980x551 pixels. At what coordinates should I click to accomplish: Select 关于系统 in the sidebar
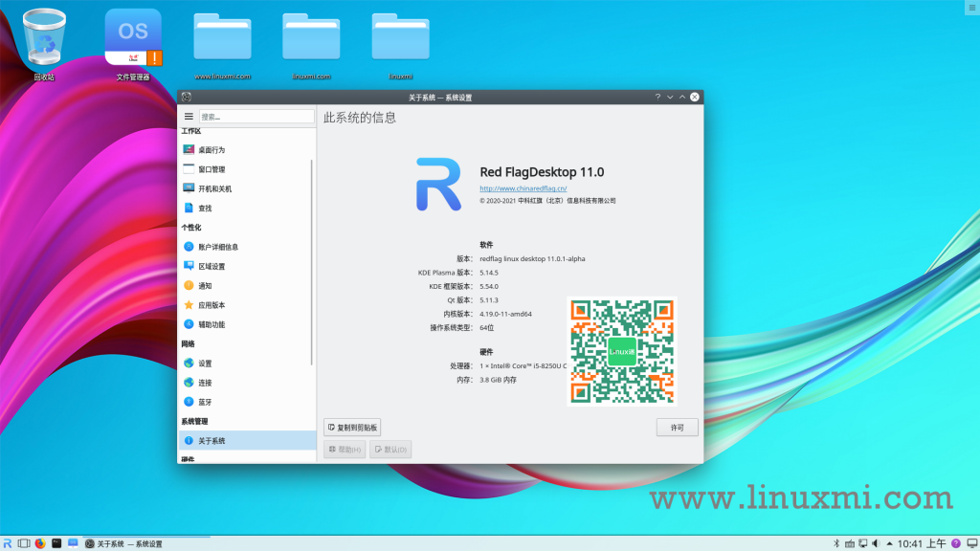tap(248, 440)
